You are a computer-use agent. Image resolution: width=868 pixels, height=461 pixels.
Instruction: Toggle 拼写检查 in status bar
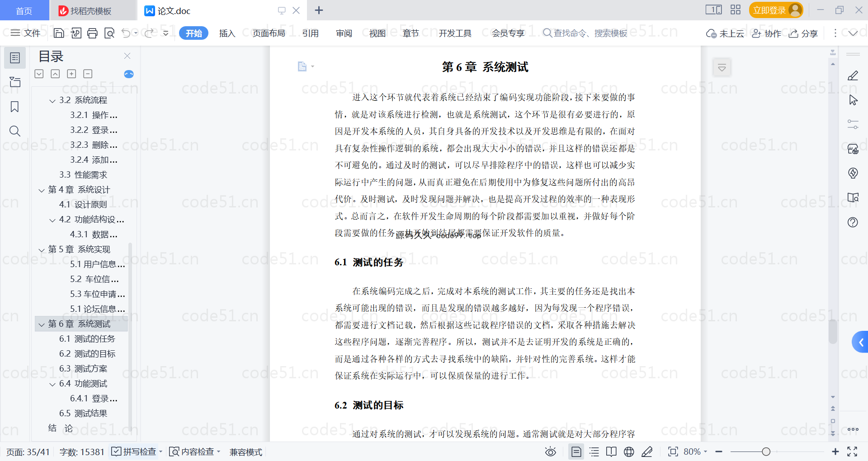[137, 452]
